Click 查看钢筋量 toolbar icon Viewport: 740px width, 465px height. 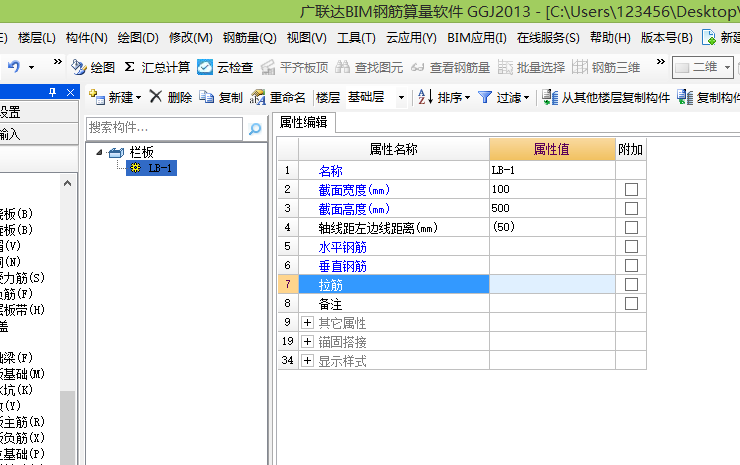[x=417, y=68]
